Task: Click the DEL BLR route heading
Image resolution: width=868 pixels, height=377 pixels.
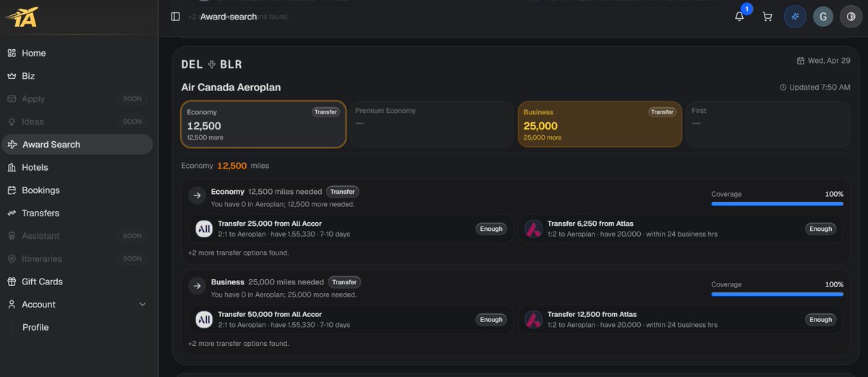Action: [211, 64]
